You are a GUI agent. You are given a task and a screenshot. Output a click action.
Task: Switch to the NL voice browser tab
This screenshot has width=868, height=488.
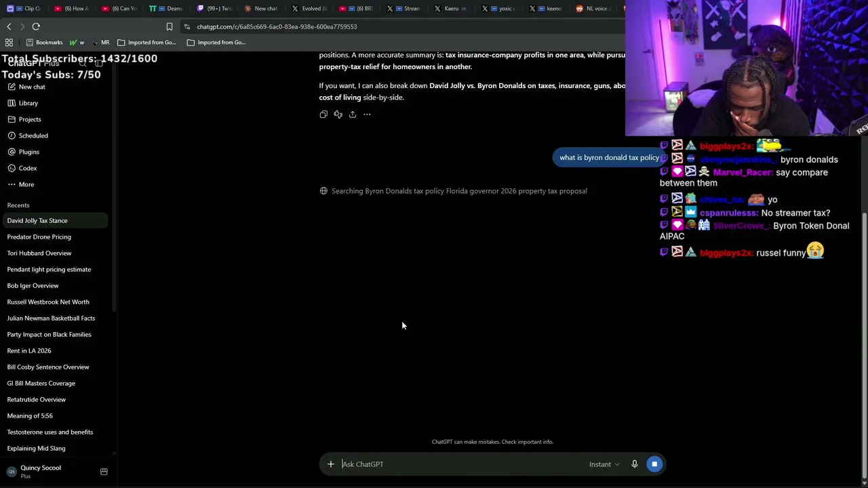593,9
